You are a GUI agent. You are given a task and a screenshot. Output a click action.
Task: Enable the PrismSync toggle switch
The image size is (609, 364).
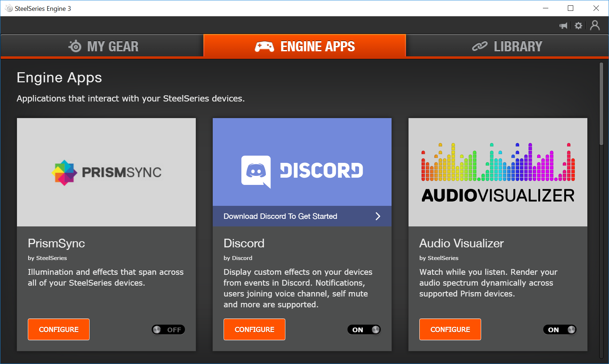pyautogui.click(x=168, y=330)
